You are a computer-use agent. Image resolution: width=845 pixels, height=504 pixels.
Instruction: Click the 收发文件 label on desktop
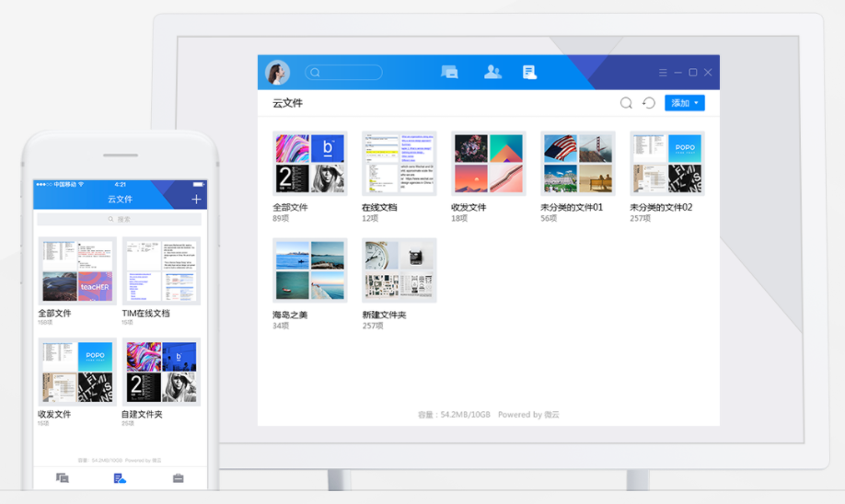tap(469, 207)
